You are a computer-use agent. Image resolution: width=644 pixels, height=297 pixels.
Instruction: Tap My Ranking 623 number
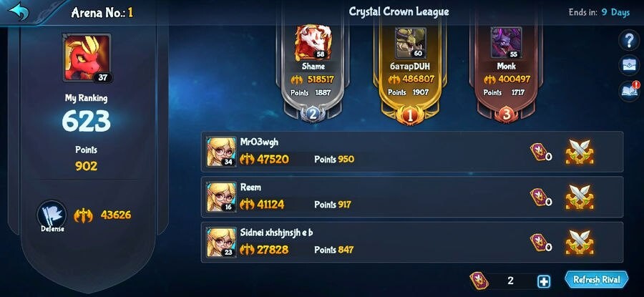[87, 122]
